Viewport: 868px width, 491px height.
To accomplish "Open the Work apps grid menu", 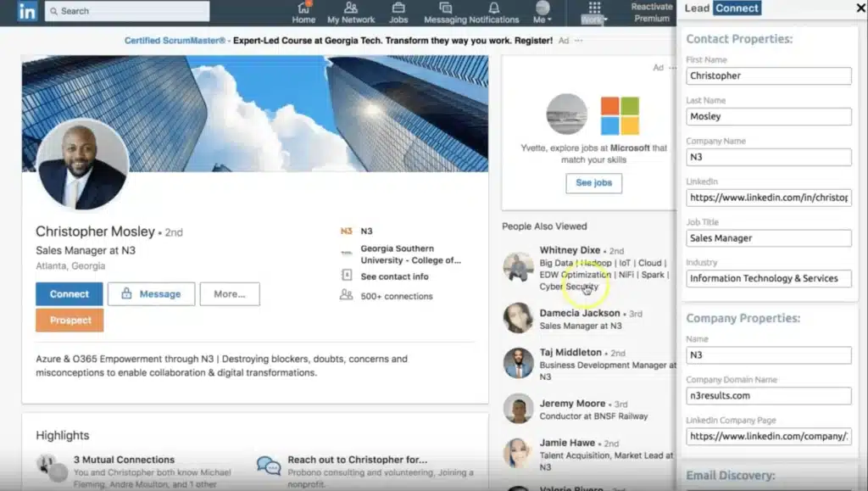I will tap(594, 13).
